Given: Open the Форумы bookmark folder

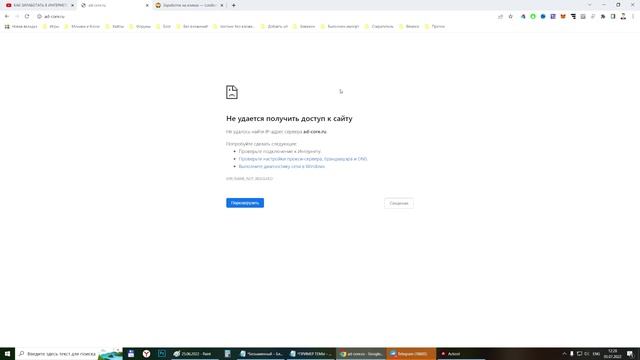Looking at the screenshot, I should click(x=140, y=27).
